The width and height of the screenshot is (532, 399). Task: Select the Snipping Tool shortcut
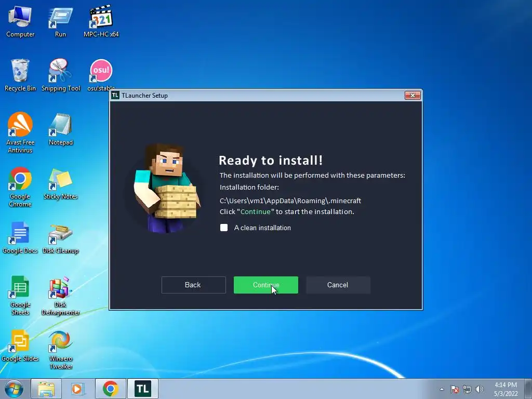[61, 75]
